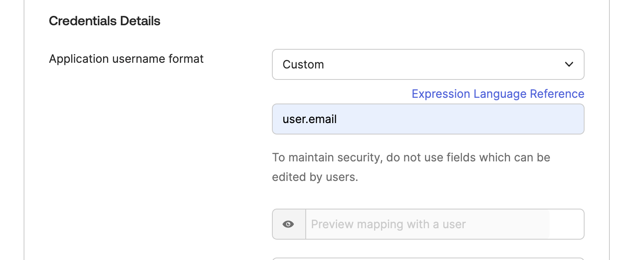Open the Application username format dropdown
Image resolution: width=644 pixels, height=260 pixels.
coord(428,64)
